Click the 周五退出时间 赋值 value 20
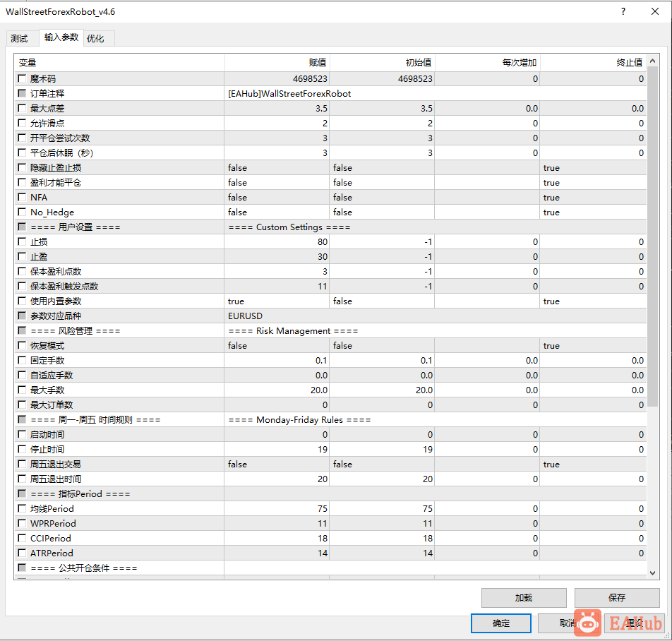Image resolution: width=672 pixels, height=641 pixels. click(x=277, y=479)
